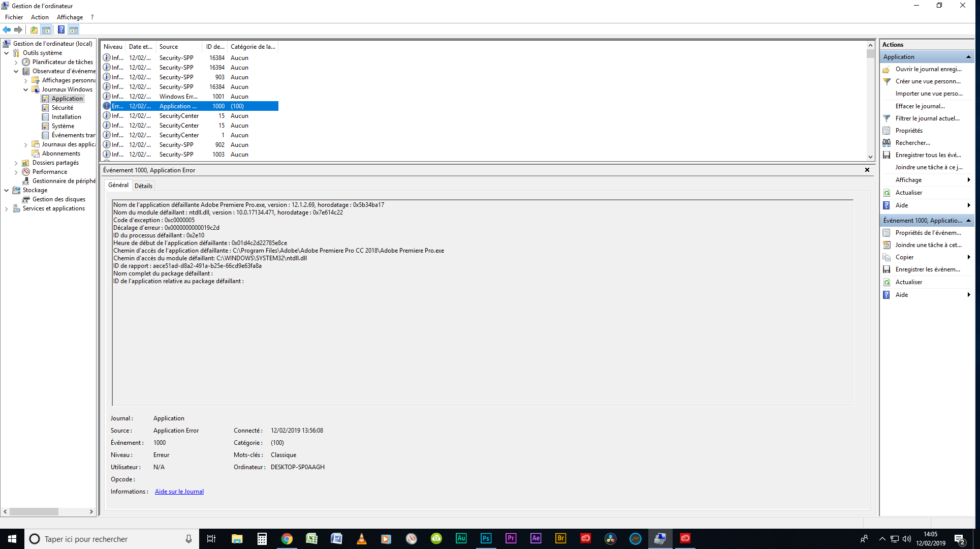The width and height of the screenshot is (980, 549).
Task: Open Adobe Audition from taskbar
Action: click(x=461, y=539)
